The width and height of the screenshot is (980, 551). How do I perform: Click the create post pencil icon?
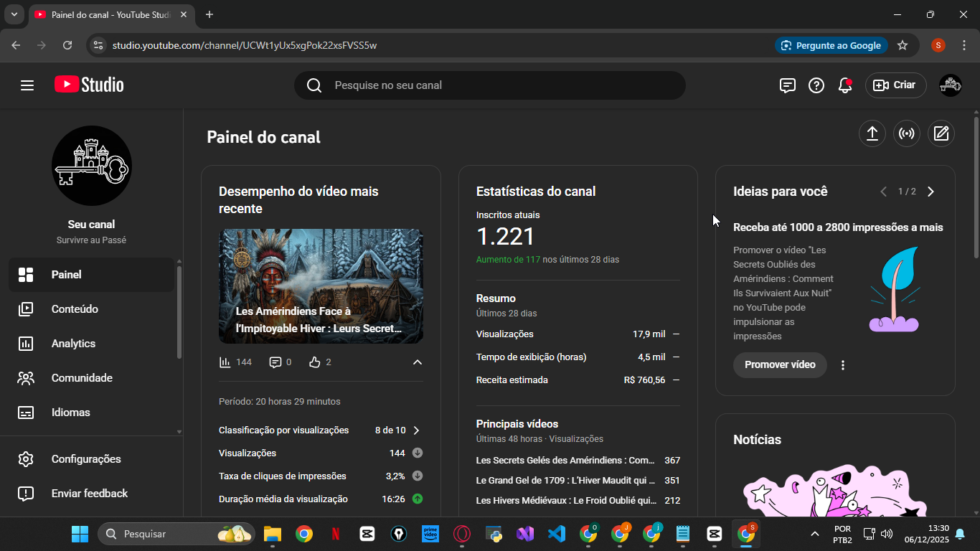(941, 134)
